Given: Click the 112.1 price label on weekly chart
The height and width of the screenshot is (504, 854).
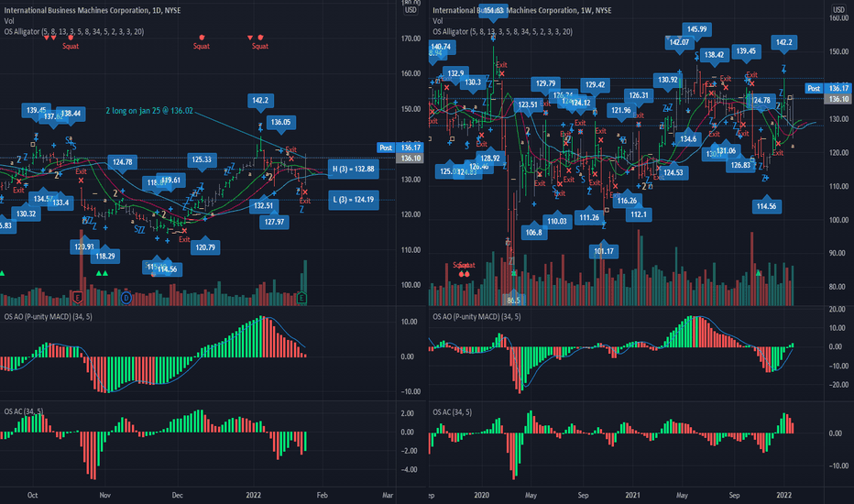Looking at the screenshot, I should tap(639, 214).
